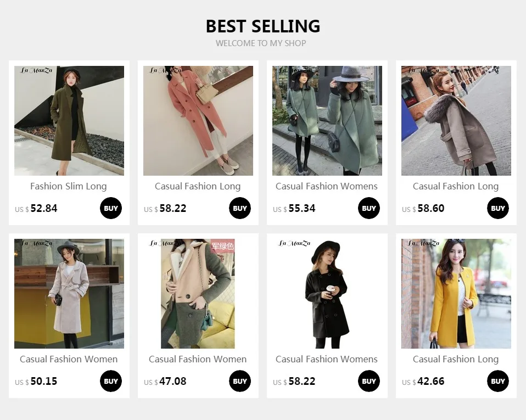Click BUY button next to pink coat's $58.22
The image size is (526, 420).
240,208
